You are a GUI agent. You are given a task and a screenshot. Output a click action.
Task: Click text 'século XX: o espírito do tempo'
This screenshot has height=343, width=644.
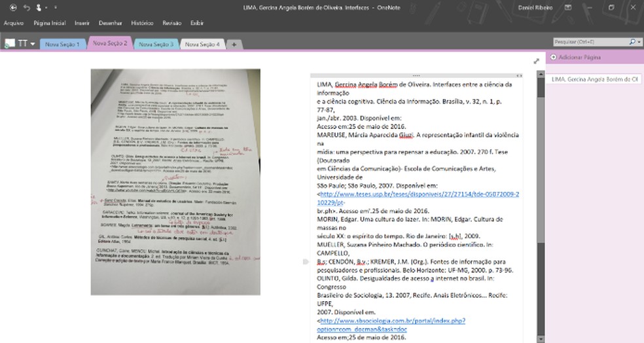tap(361, 236)
